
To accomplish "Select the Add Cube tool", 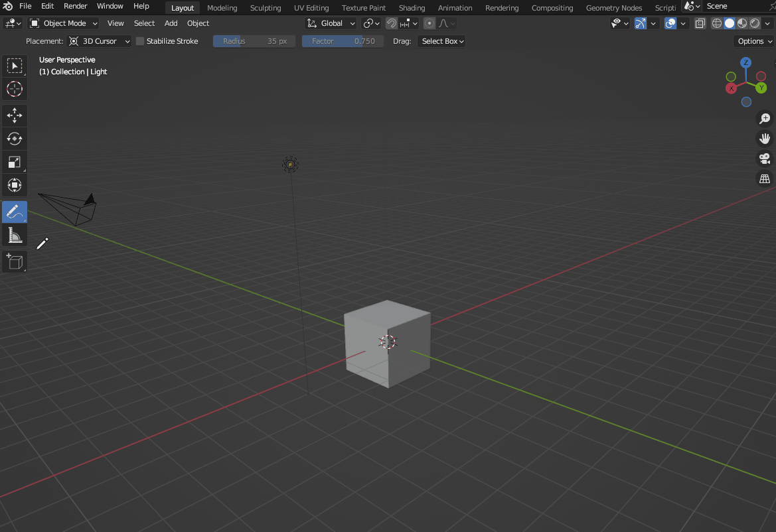I will 15,261.
